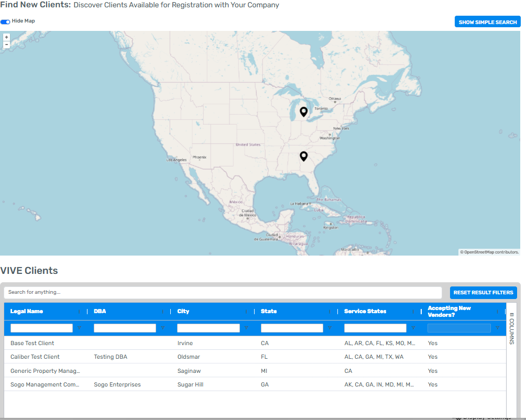Click Sugar Hill city cell
Image resolution: width=526 pixels, height=420 pixels.
(x=190, y=385)
